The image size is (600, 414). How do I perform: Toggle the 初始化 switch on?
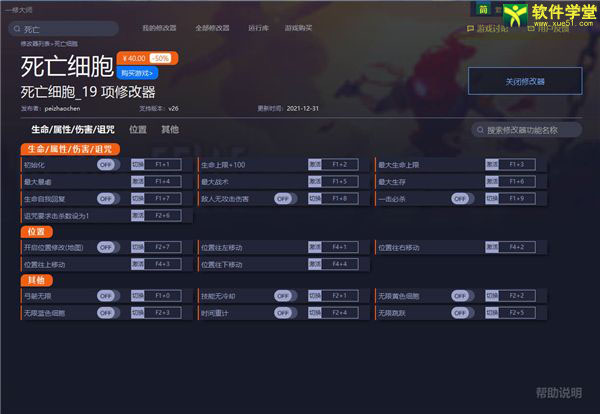click(x=108, y=164)
